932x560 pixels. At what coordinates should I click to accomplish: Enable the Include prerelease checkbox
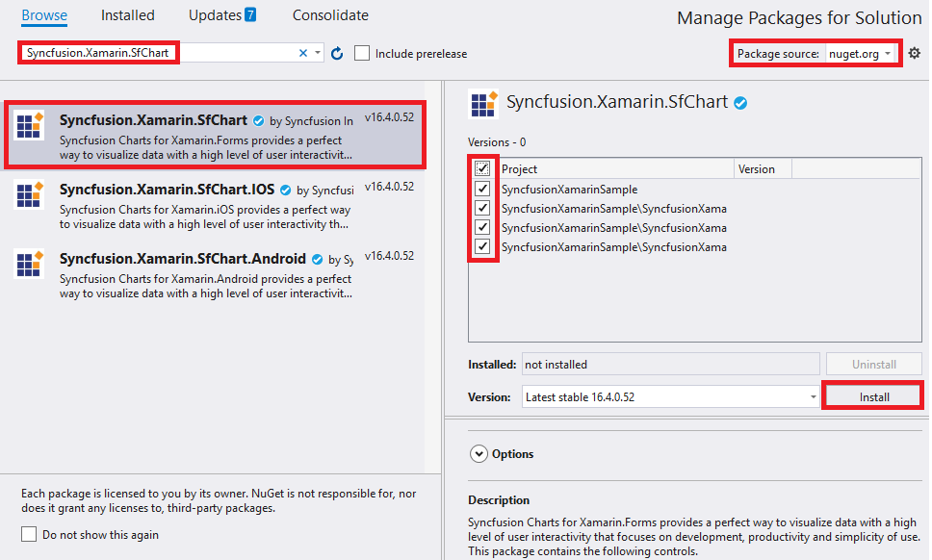(362, 54)
